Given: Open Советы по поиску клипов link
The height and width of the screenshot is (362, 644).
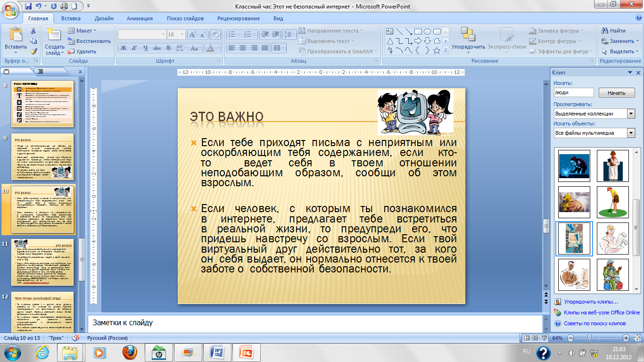Looking at the screenshot, I should click(x=594, y=323).
